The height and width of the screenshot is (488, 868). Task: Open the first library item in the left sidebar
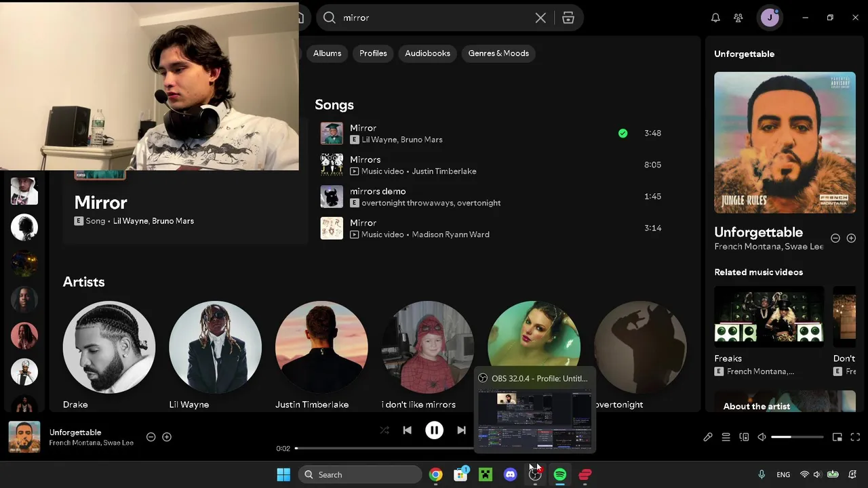click(24, 191)
